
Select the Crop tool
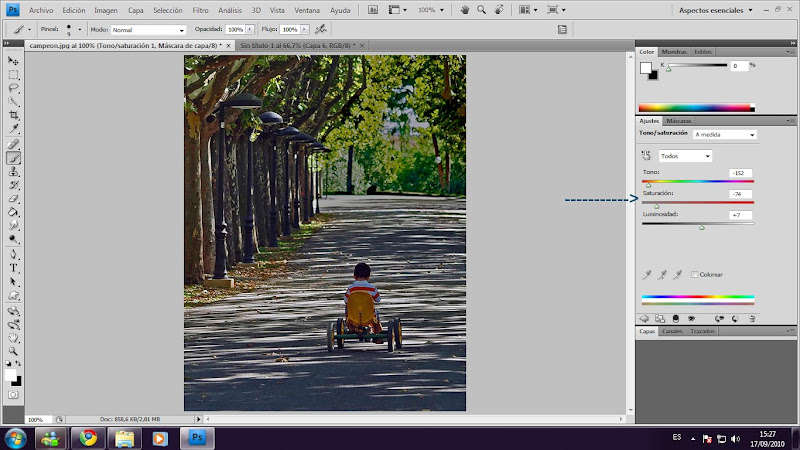pos(14,115)
